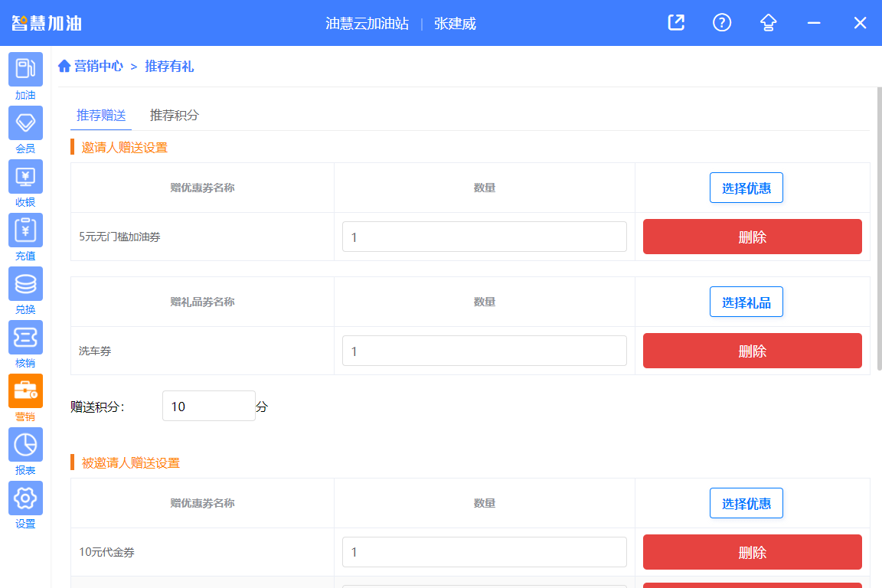Select the 会员 membership icon in sidebar
This screenshot has width=882, height=588.
click(25, 122)
